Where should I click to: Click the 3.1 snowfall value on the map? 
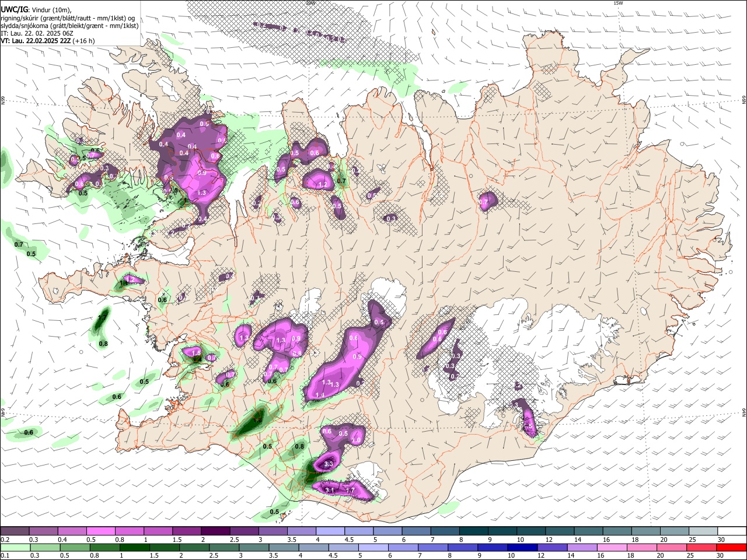pos(330,491)
